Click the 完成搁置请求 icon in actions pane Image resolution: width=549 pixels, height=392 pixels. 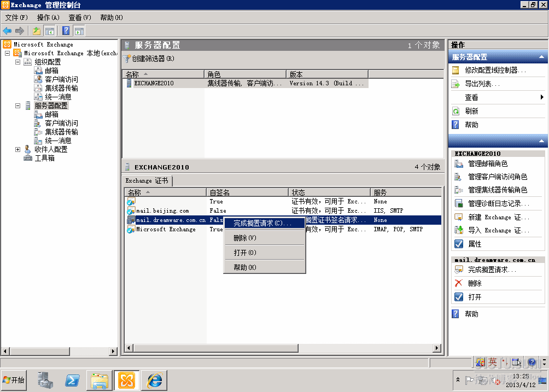click(x=459, y=270)
